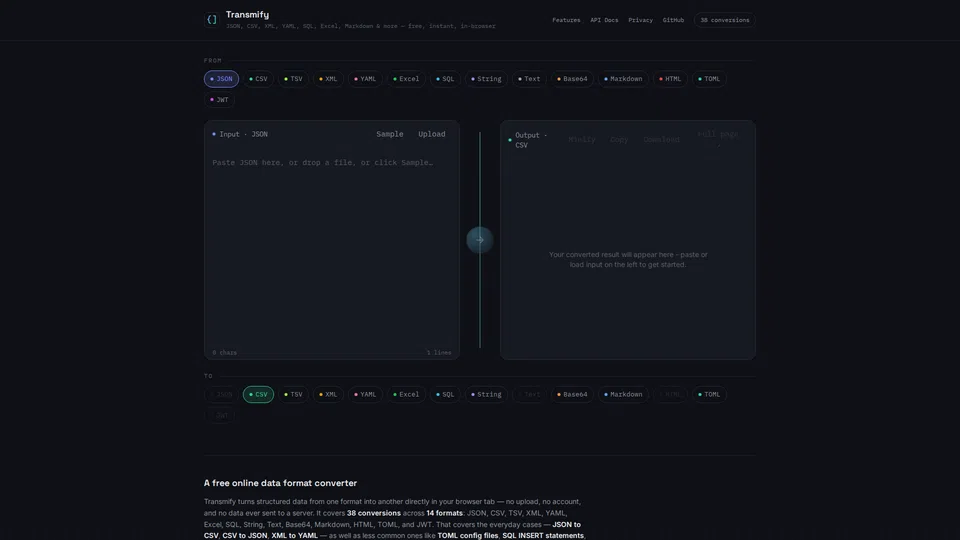The image size is (960, 540).
Task: Open the Privacy nav link
Action: click(x=640, y=20)
